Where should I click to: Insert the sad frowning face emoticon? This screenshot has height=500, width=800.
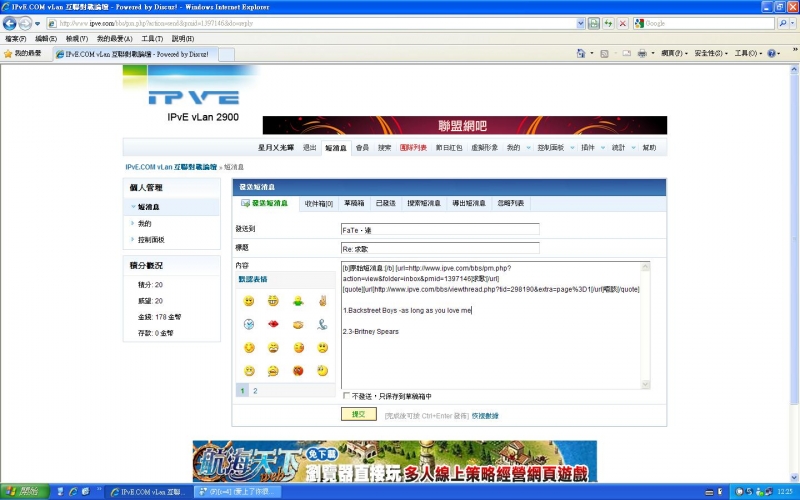click(x=322, y=347)
